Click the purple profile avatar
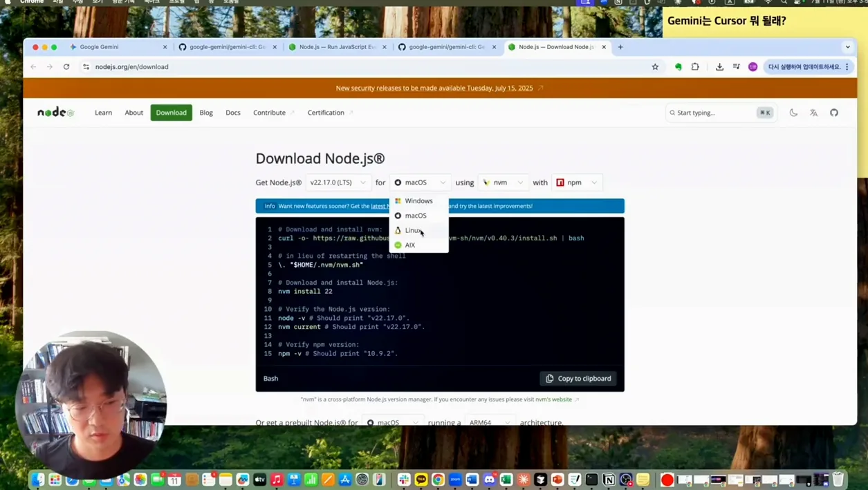The width and height of the screenshot is (868, 490). coord(752,67)
